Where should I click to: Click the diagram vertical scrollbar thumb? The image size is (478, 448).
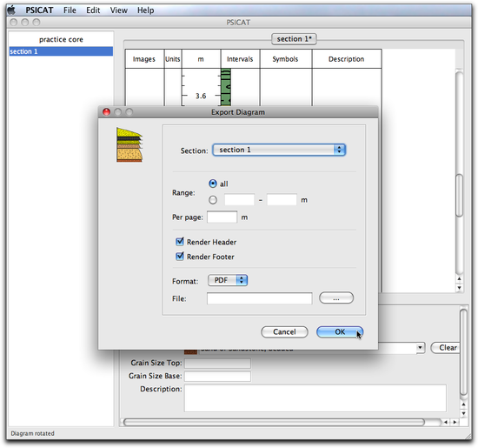tap(460, 196)
